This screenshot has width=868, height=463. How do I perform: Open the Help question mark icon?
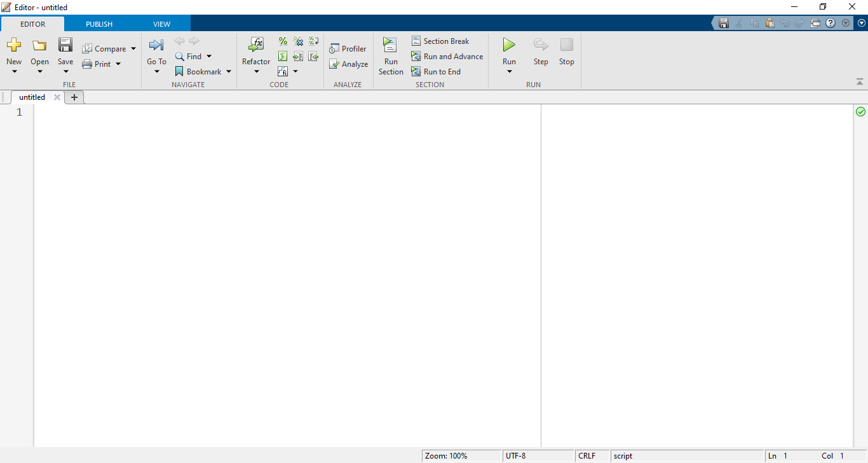pyautogui.click(x=831, y=24)
